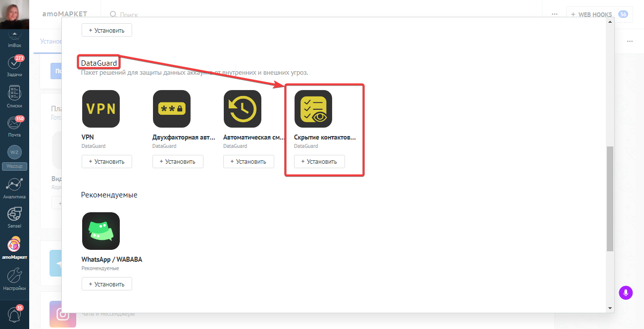Install the Скрытие контактов app
Image resolution: width=644 pixels, height=329 pixels.
click(319, 162)
